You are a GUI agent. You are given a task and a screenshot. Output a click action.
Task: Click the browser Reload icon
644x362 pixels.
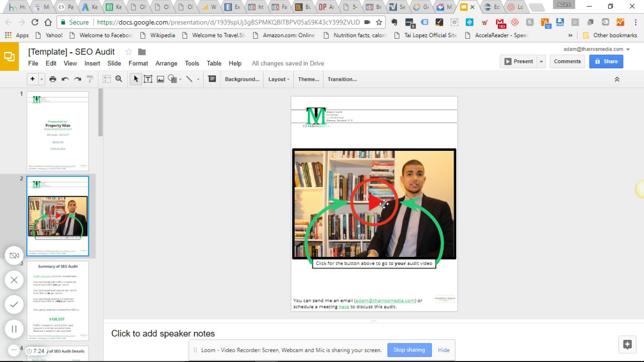pyautogui.click(x=35, y=22)
